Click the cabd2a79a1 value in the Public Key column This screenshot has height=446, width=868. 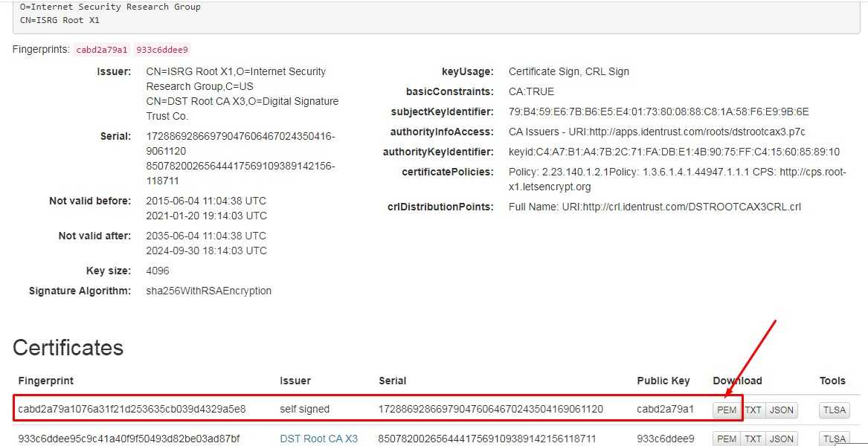pos(665,409)
